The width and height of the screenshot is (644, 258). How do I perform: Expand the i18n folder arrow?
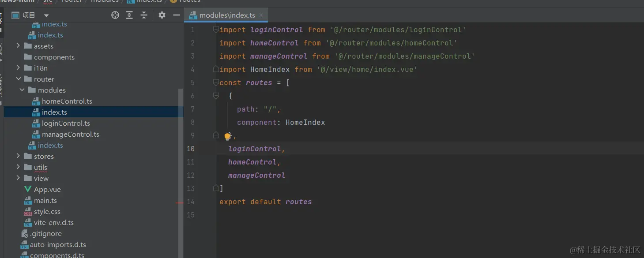click(18, 68)
